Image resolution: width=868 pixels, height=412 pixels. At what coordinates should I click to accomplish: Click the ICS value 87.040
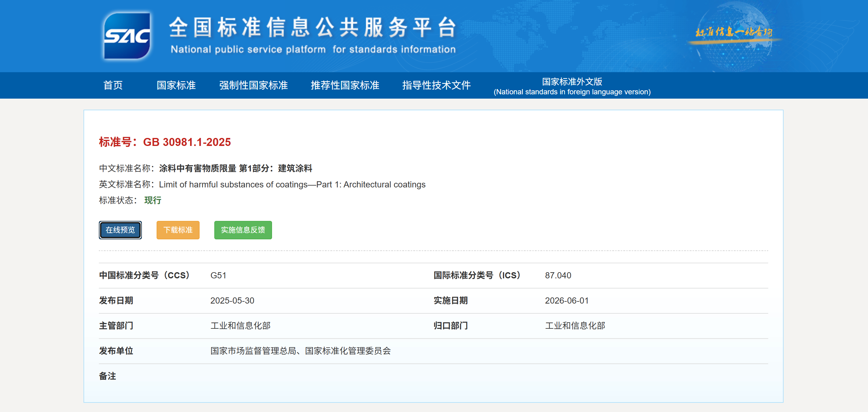[x=558, y=276]
